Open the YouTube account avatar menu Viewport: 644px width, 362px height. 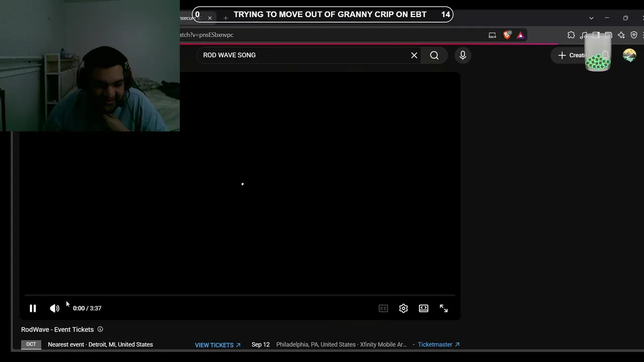point(629,55)
